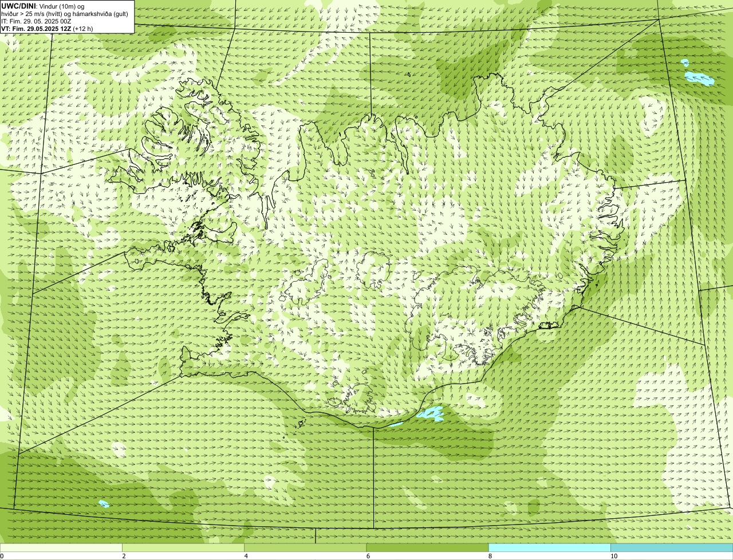Click the pale yellow 0–2 legend segment
733x560 pixels.
click(61, 547)
